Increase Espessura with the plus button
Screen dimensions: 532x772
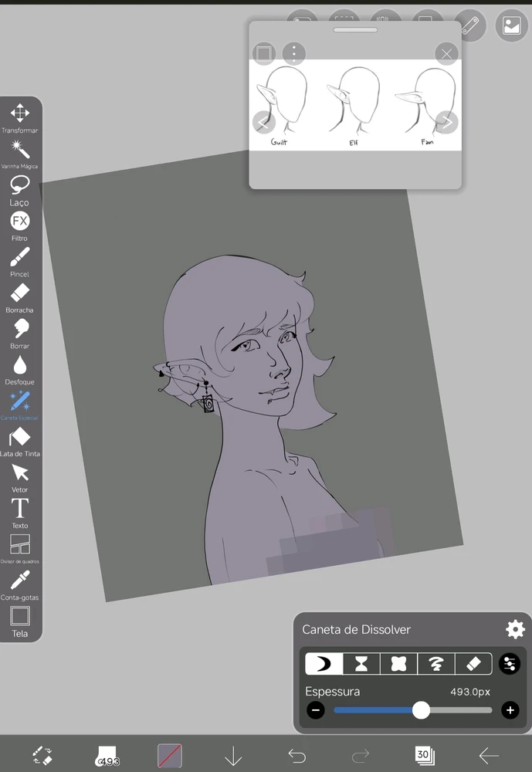click(x=510, y=710)
